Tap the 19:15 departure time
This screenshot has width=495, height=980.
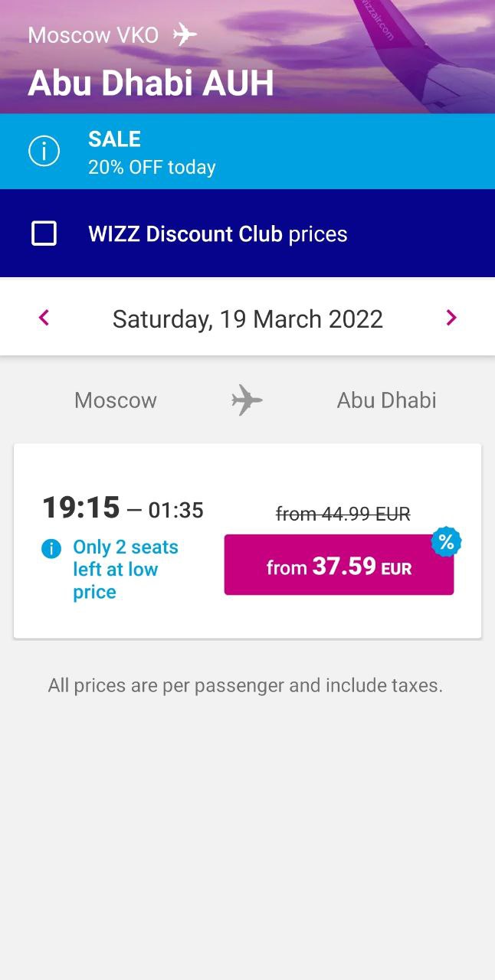80,507
